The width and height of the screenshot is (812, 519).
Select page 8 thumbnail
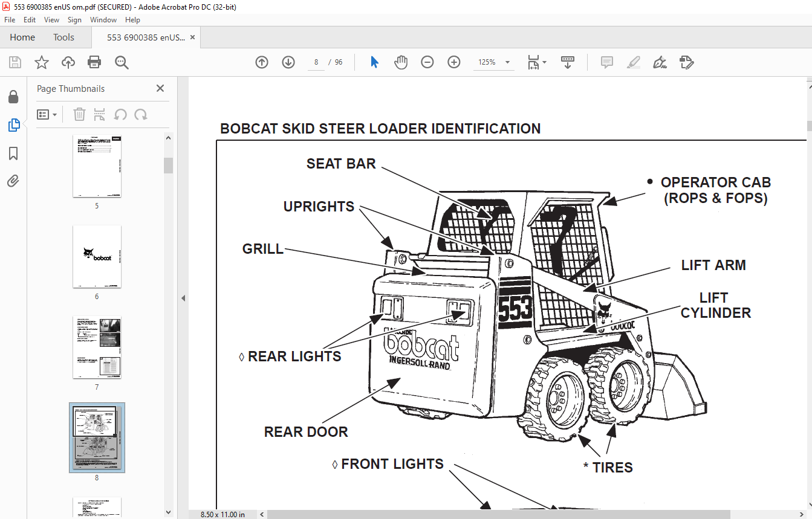coord(97,437)
